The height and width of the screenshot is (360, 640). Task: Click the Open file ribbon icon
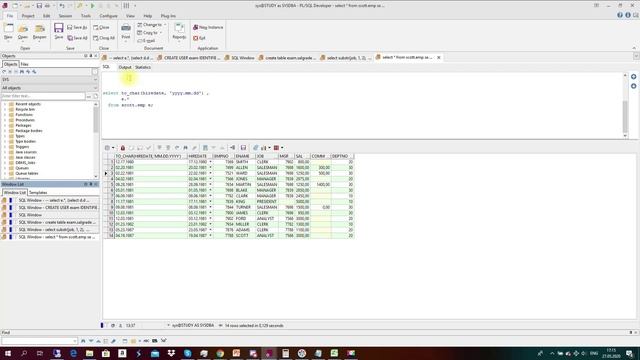coord(23,28)
